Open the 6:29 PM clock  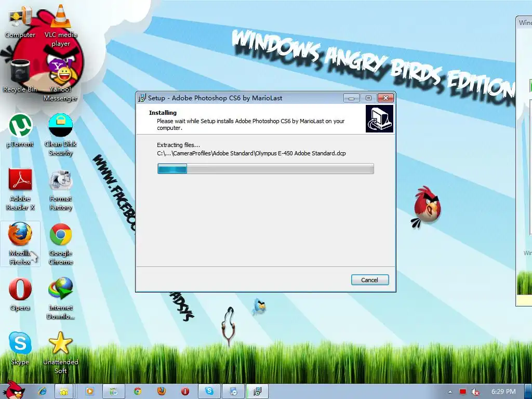(503, 391)
